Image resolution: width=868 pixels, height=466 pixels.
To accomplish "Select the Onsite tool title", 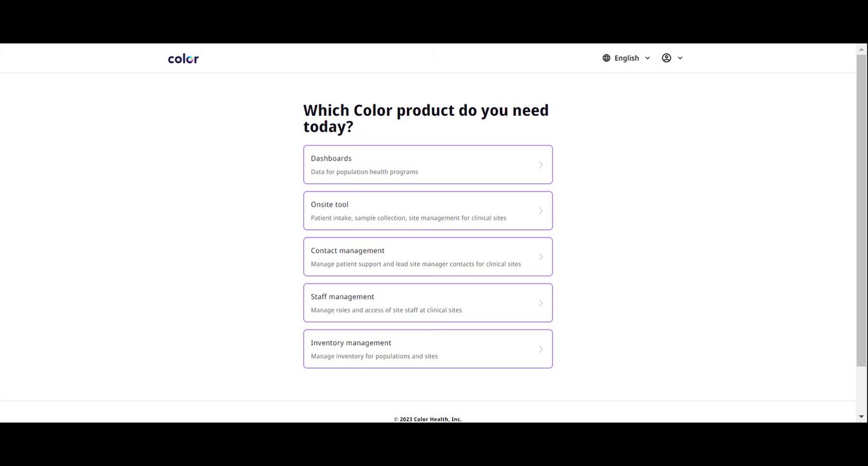I will (x=329, y=205).
